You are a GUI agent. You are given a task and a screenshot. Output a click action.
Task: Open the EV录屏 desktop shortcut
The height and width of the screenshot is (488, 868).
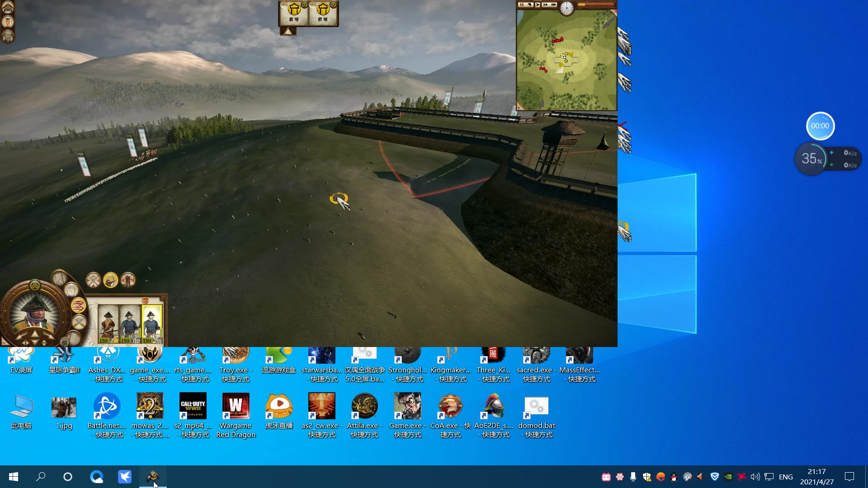[x=21, y=361]
